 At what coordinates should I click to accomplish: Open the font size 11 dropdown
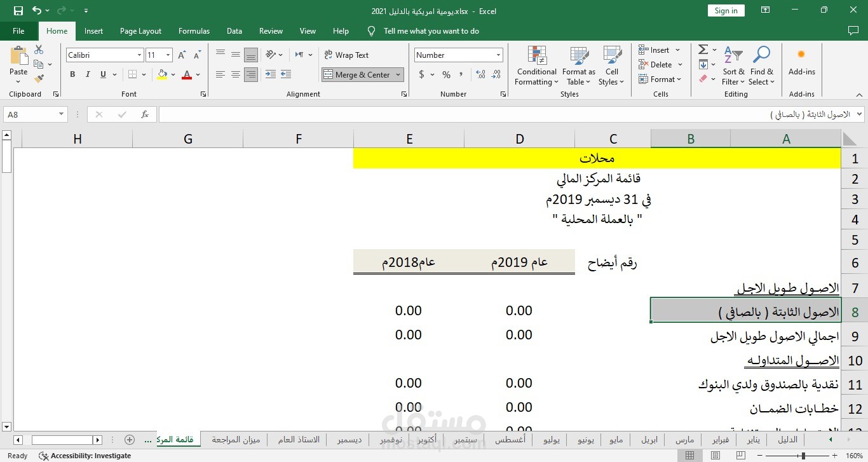168,55
